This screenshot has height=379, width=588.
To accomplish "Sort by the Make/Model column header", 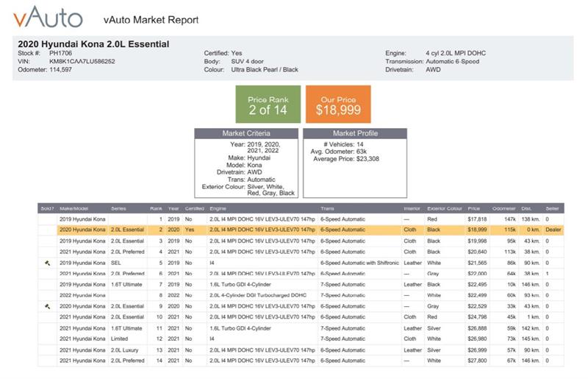I will tap(74, 208).
